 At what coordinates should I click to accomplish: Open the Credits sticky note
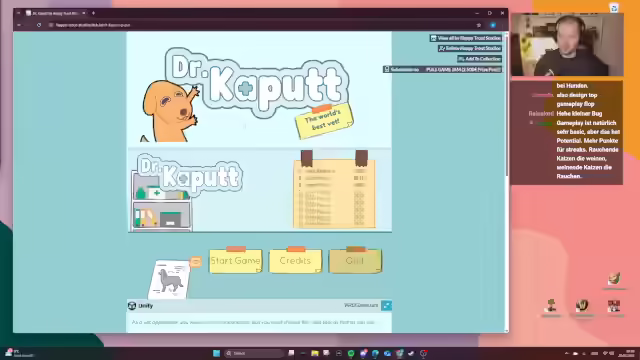296,260
